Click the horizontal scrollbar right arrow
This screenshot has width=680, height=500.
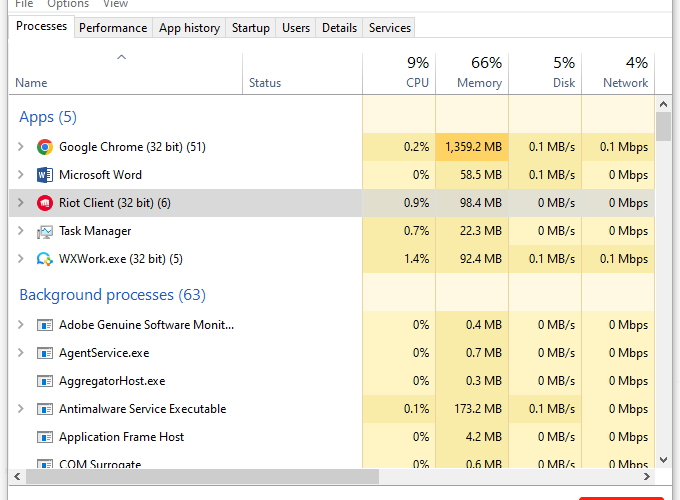(647, 477)
